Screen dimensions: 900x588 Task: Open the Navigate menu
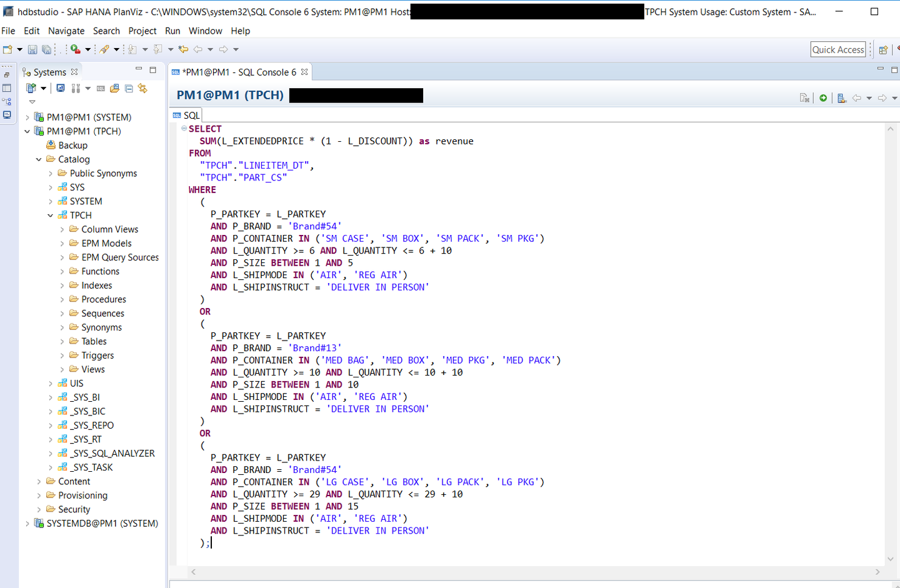coord(66,31)
